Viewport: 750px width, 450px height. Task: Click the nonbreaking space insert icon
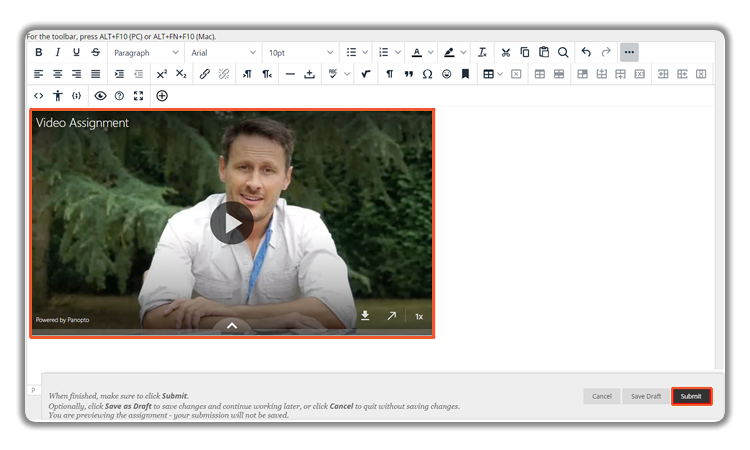pyautogui.click(x=309, y=74)
